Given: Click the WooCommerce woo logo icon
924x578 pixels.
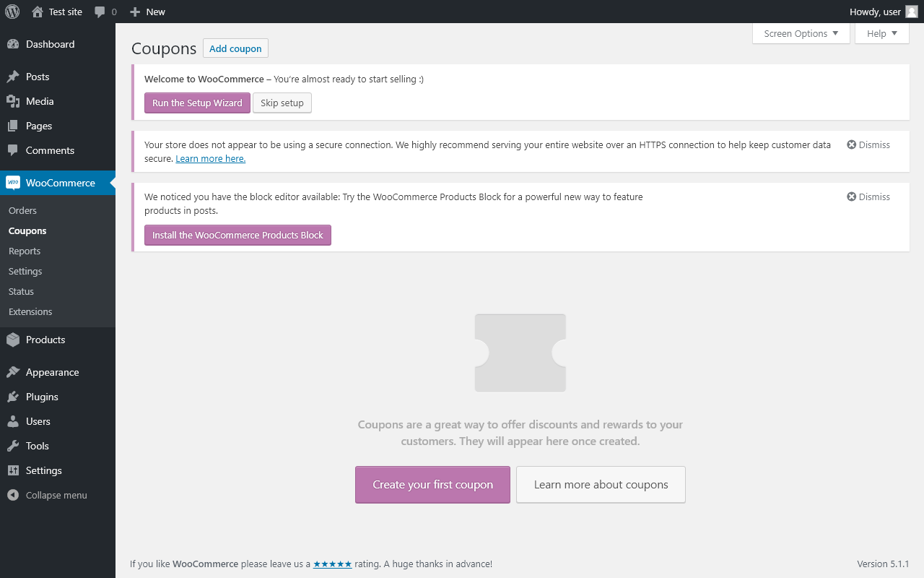Looking at the screenshot, I should click(13, 183).
